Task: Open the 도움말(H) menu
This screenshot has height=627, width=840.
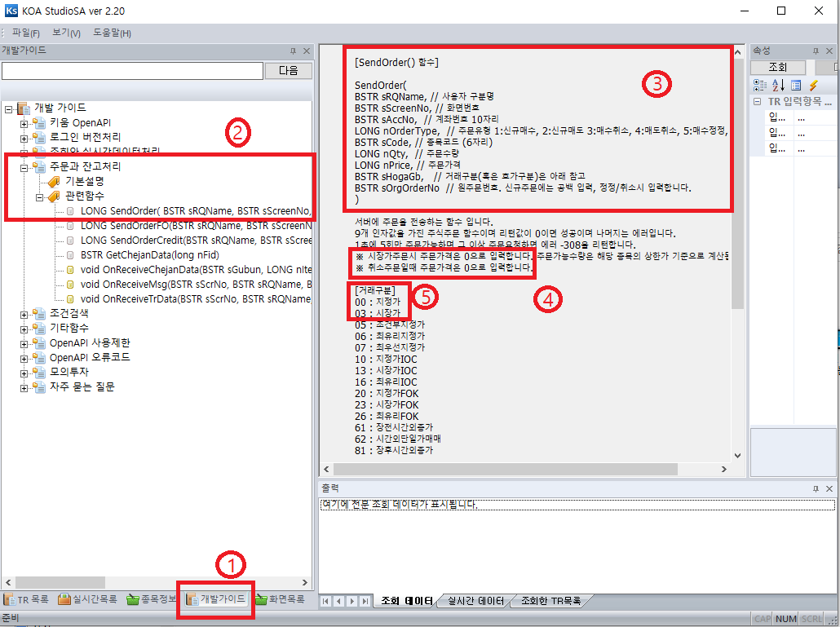Action: pos(112,33)
